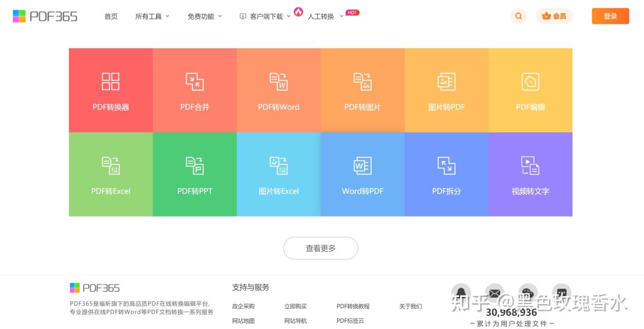The image size is (644, 329).
Task: Click the PDF编辑 tile label
Action: pos(530,107)
